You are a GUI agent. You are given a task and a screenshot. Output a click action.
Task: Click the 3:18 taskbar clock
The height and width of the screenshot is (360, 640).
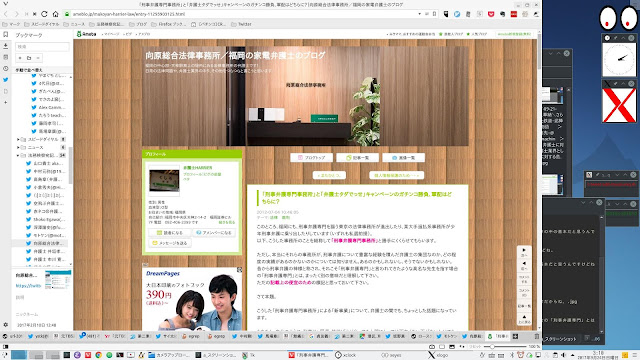598,355
